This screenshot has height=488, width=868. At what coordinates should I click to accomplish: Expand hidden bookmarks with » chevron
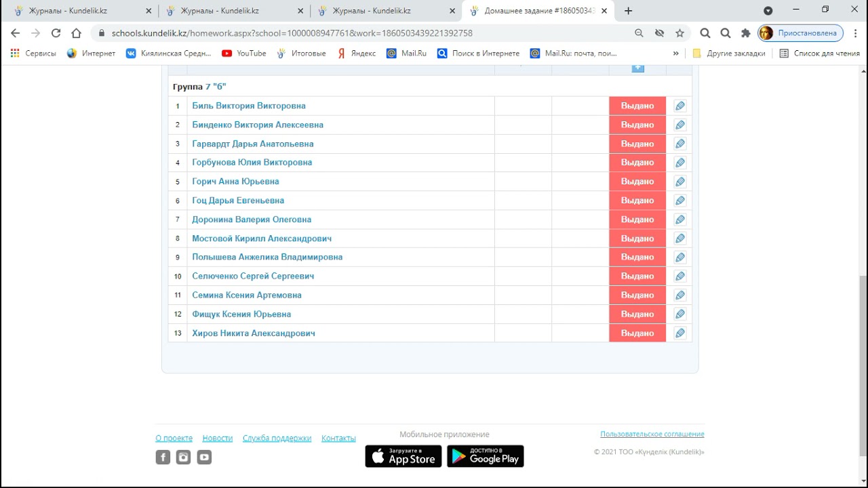tap(675, 54)
